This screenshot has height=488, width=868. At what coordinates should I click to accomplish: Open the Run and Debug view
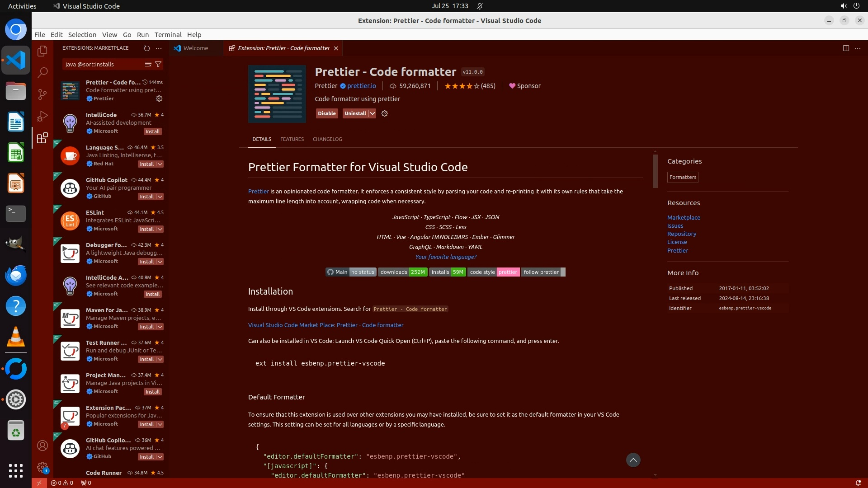coord(42,116)
